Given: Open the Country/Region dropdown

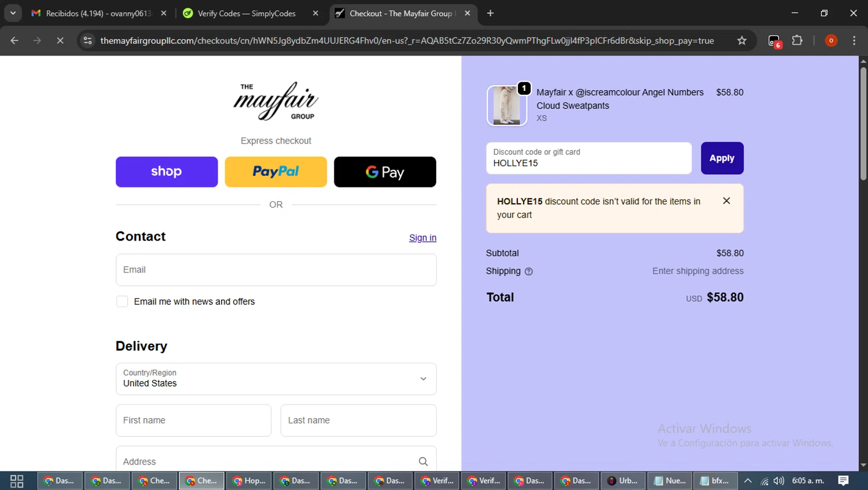Looking at the screenshot, I should click(x=276, y=379).
